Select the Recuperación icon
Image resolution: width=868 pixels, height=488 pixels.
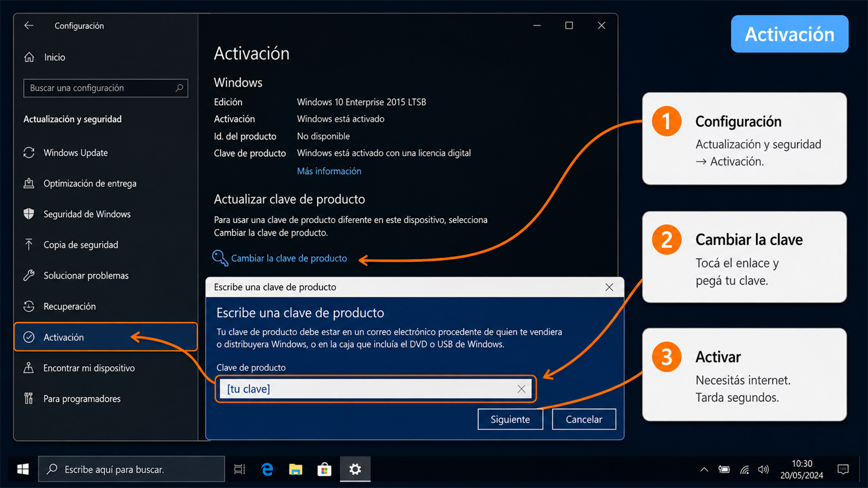tap(29, 306)
